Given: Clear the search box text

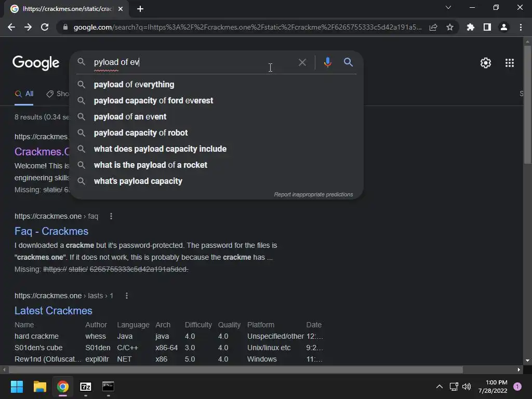Looking at the screenshot, I should point(302,62).
